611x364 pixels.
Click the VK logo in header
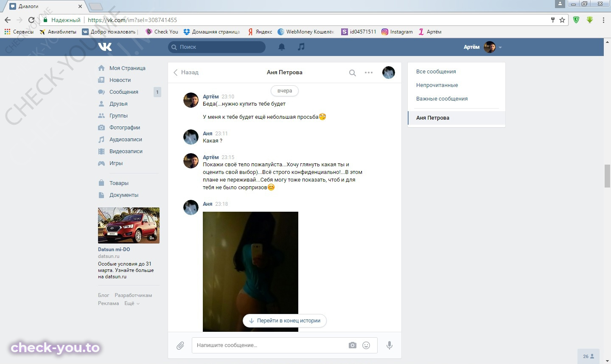coord(105,47)
